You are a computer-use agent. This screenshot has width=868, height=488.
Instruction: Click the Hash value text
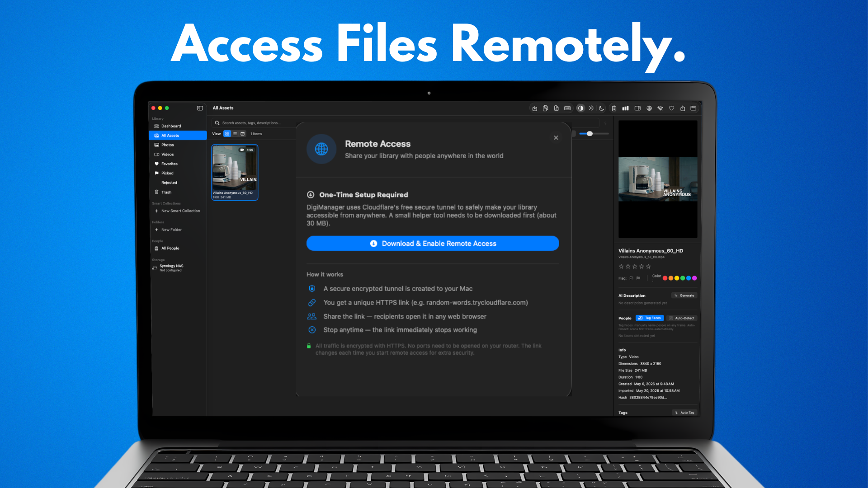pos(648,398)
